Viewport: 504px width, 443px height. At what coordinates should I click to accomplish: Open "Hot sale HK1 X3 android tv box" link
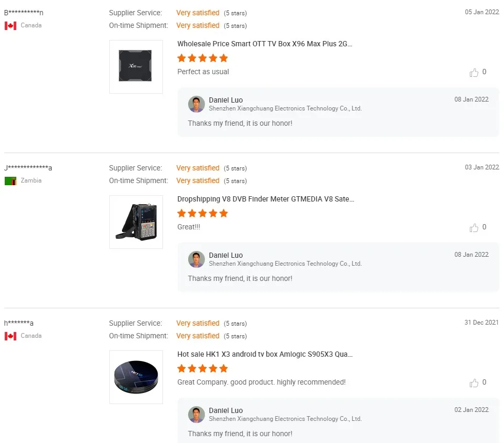pos(265,355)
